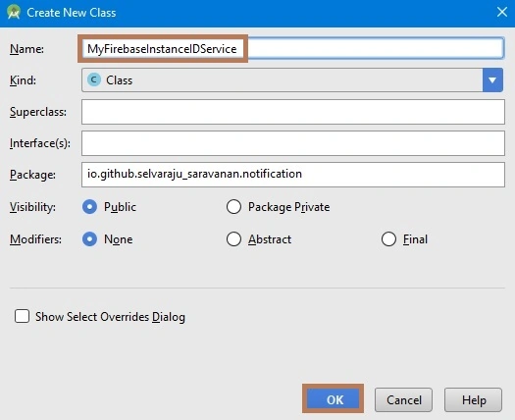Open Help for this dialog
The image size is (515, 420).
click(473, 400)
